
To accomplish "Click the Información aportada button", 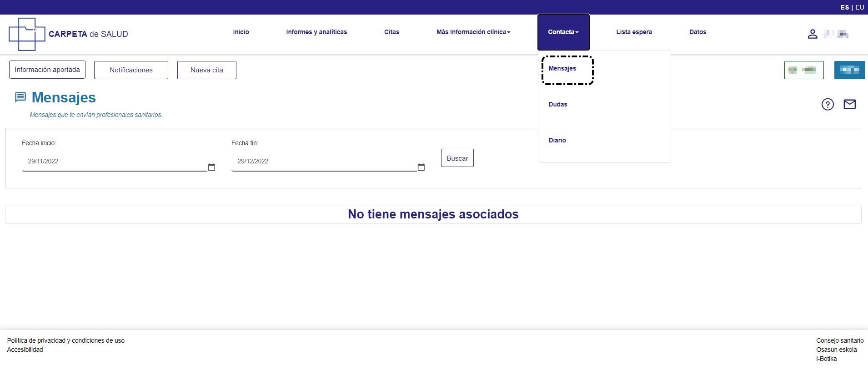I will (47, 70).
